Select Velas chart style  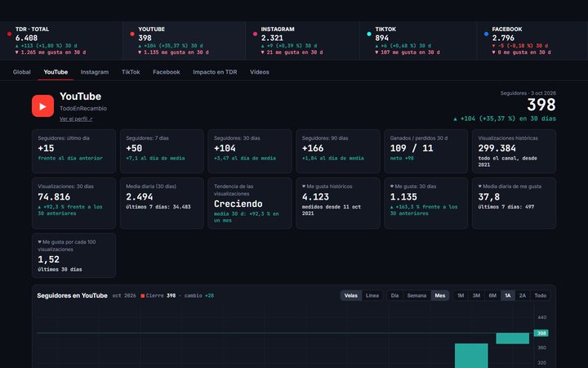click(x=351, y=295)
